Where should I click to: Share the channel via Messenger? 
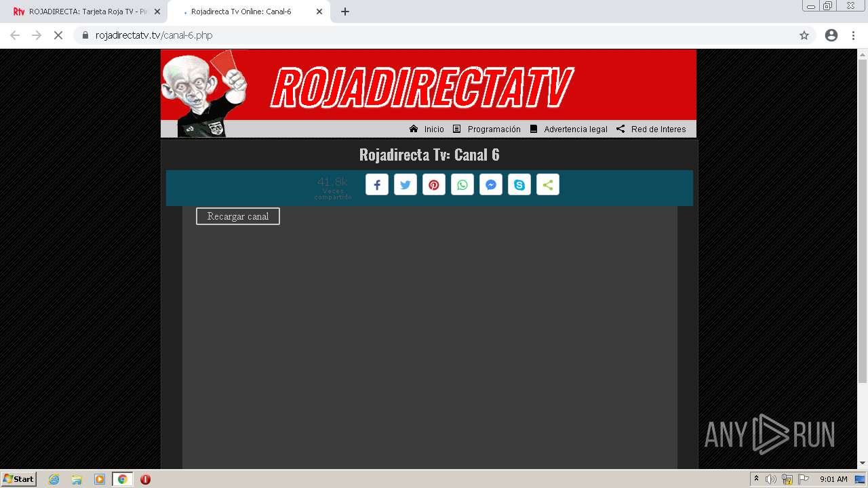click(491, 185)
